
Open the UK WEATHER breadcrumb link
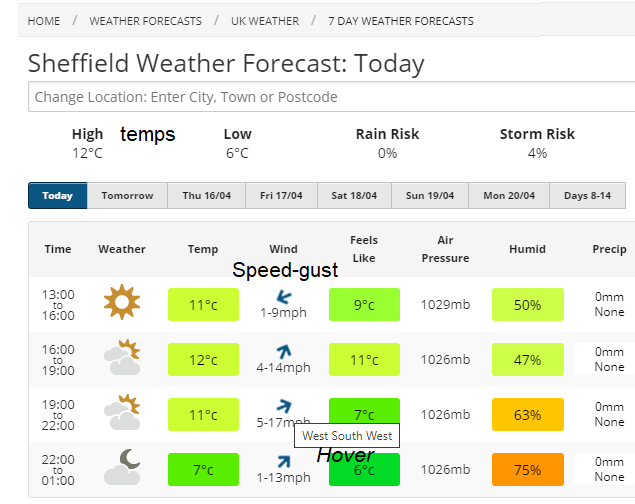pyautogui.click(x=265, y=21)
